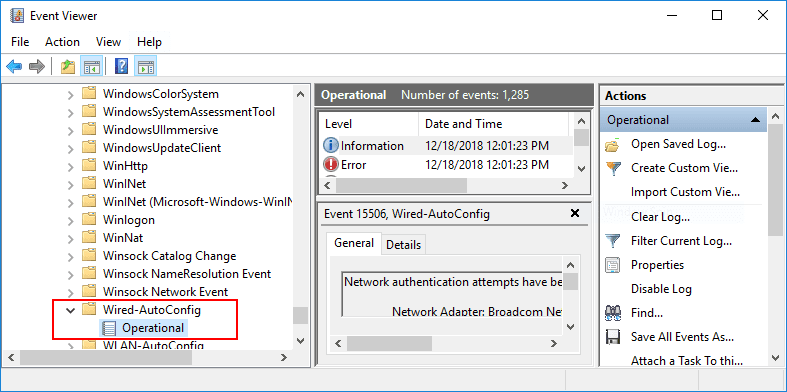787x392 pixels.
Task: Select the Information event row date
Action: [x=487, y=146]
